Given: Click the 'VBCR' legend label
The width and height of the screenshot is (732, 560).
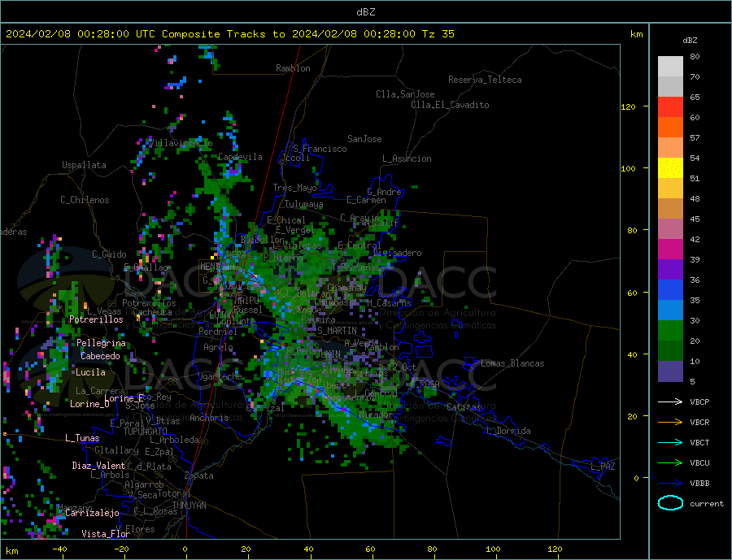Looking at the screenshot, I should click(699, 423).
